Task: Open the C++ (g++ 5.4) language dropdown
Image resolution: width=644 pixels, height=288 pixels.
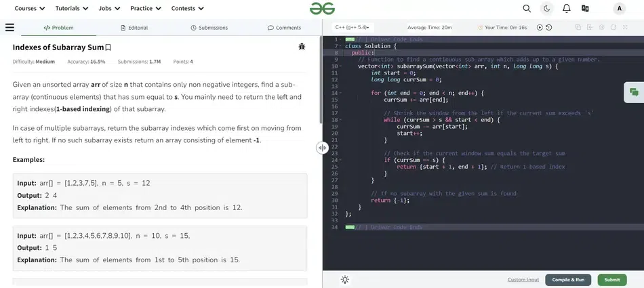Action: [x=352, y=28]
